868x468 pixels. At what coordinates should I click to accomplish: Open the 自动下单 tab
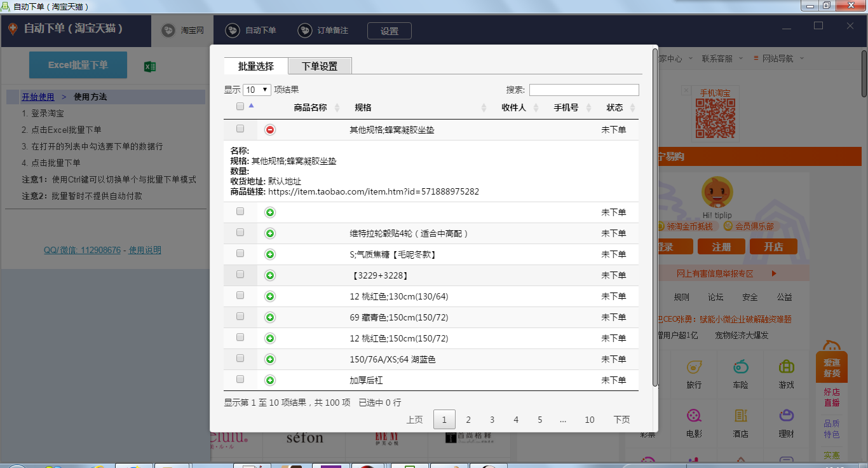[x=251, y=31]
